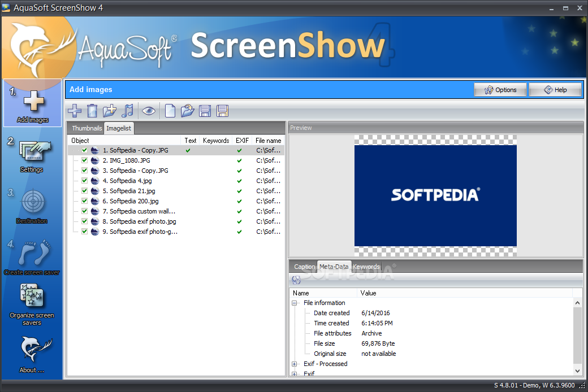The image size is (588, 392).
Task: Click the image icon of Softpedia 21.jpg row
Action: click(x=95, y=191)
